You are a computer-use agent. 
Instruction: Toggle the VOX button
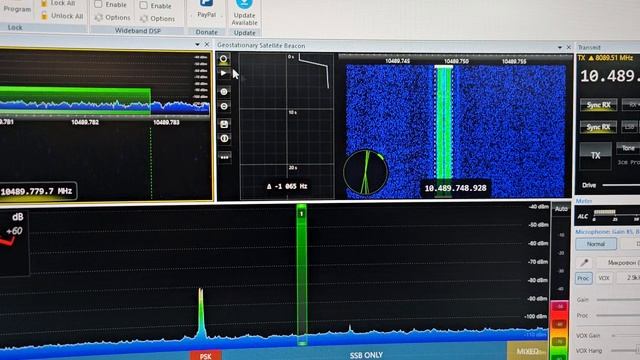(604, 278)
